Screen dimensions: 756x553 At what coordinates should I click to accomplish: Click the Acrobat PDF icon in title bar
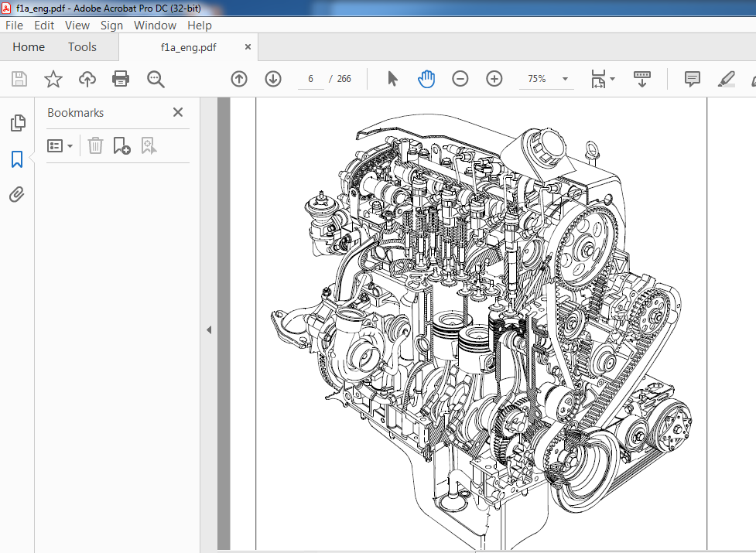pos(6,9)
